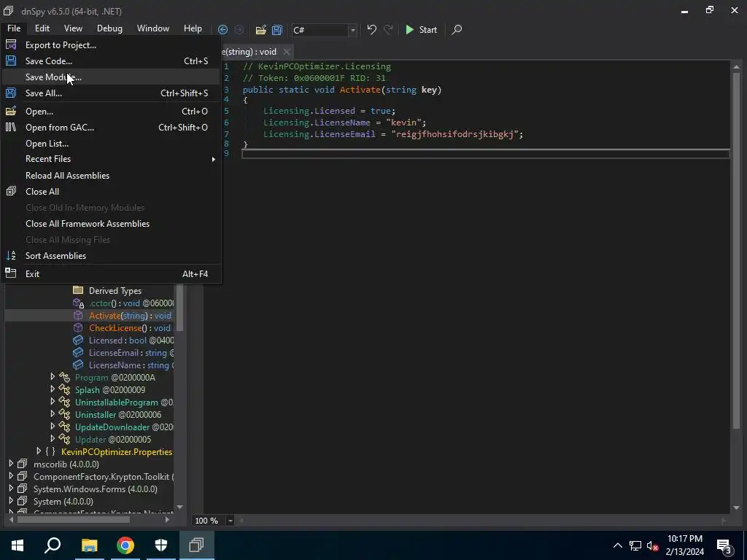This screenshot has width=747, height=560.
Task: Open File Explorer from taskbar
Action: tap(89, 545)
